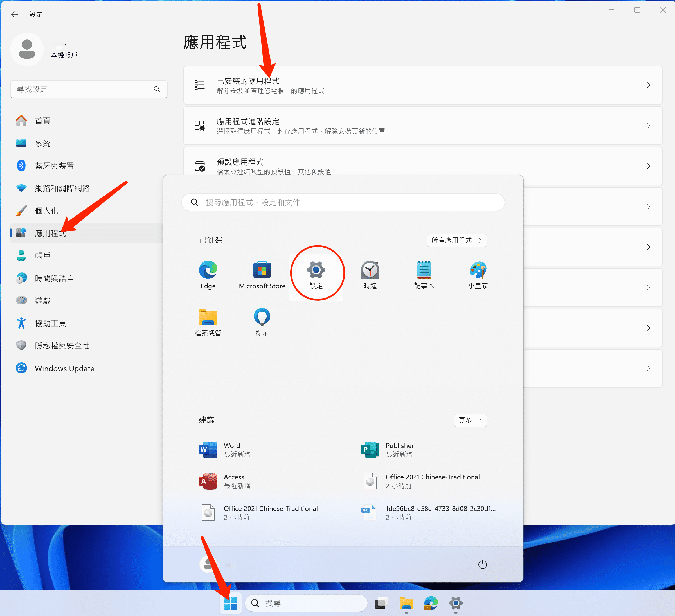Click the power button in Start menu
This screenshot has width=675, height=616.
482,565
